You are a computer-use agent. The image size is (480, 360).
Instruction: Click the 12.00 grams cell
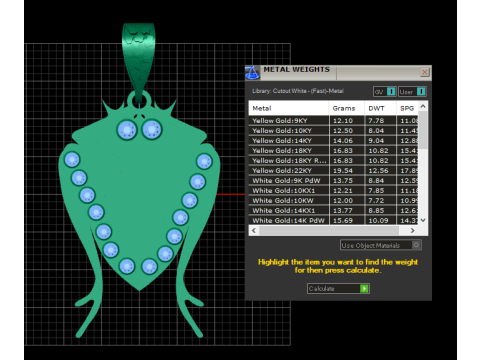click(347, 201)
